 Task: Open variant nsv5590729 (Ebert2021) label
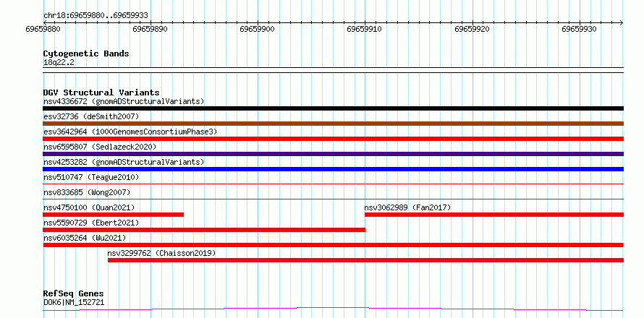91,223
